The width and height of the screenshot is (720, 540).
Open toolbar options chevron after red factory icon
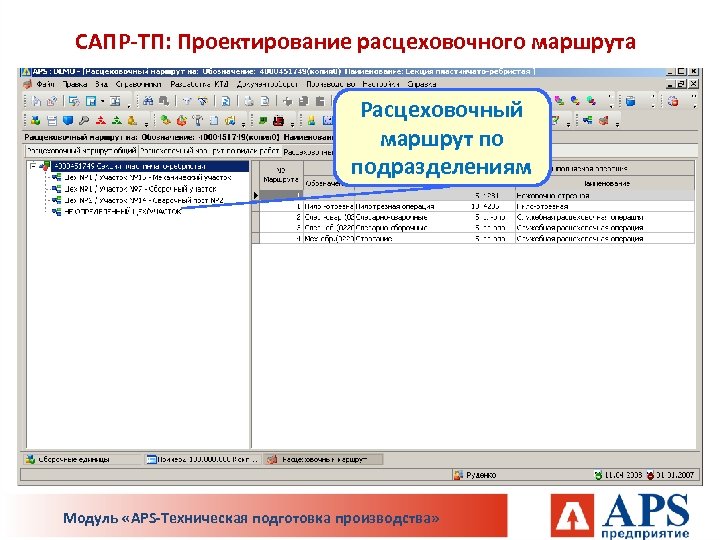point(618,125)
